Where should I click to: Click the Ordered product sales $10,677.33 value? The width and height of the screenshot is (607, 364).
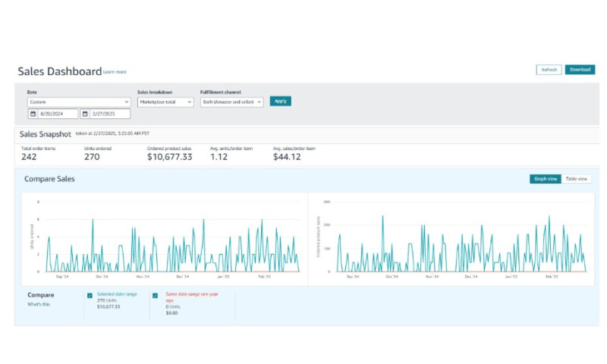[x=169, y=157]
